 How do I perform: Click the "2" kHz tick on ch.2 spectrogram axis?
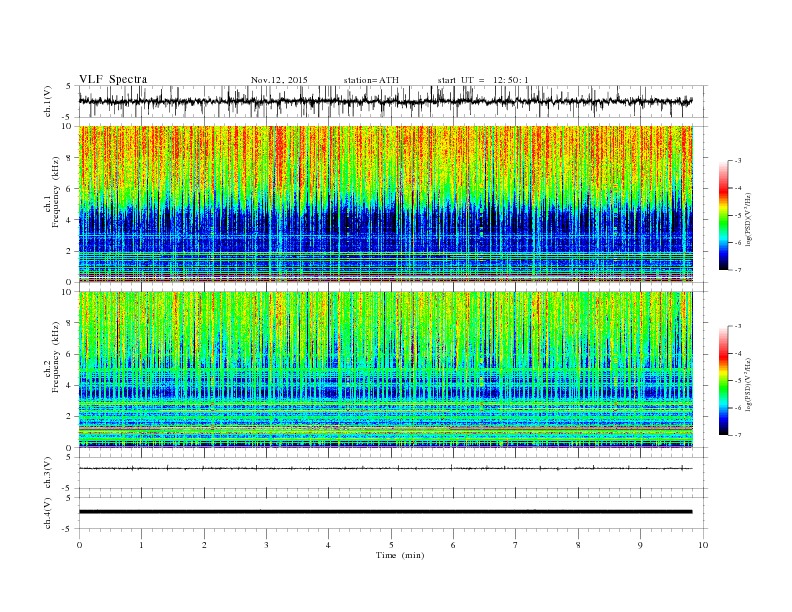[70, 417]
